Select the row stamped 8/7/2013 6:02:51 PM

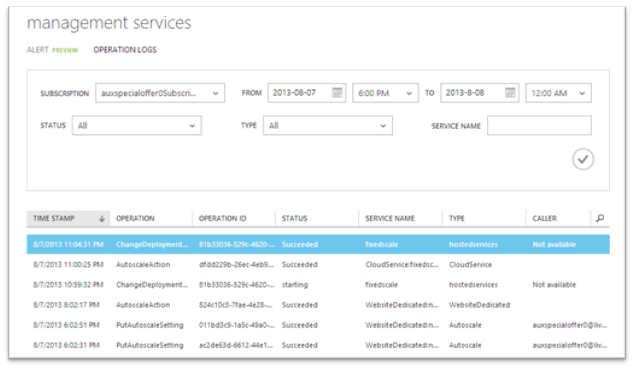(318, 325)
